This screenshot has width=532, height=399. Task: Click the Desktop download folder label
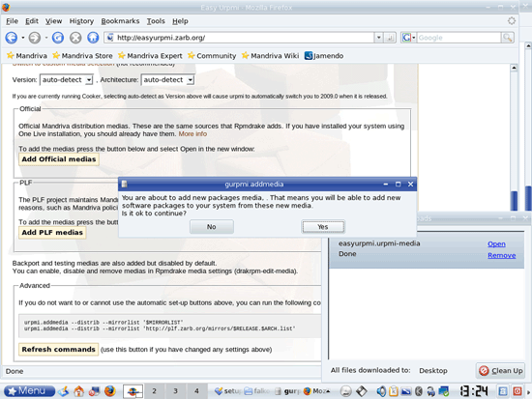tap(433, 371)
